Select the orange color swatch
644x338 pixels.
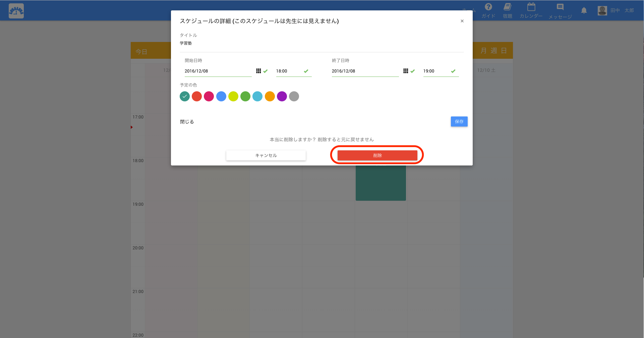pyautogui.click(x=270, y=96)
